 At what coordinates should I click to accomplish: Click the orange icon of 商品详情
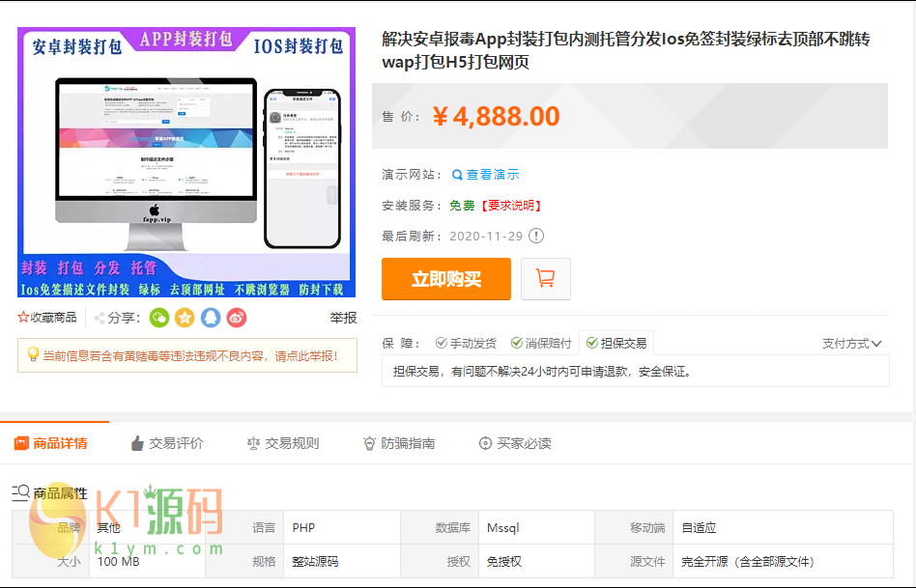(x=21, y=443)
